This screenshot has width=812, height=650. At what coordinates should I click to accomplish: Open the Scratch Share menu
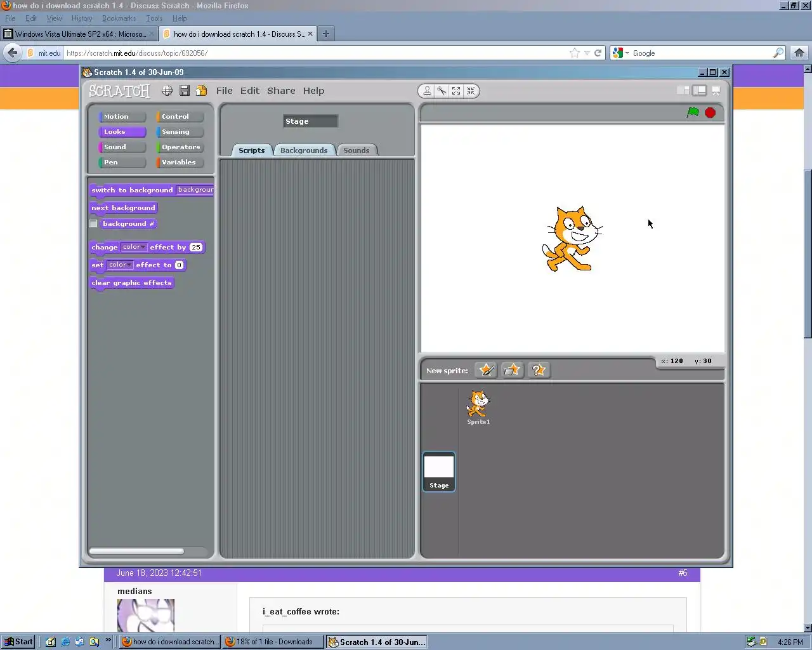coord(281,91)
